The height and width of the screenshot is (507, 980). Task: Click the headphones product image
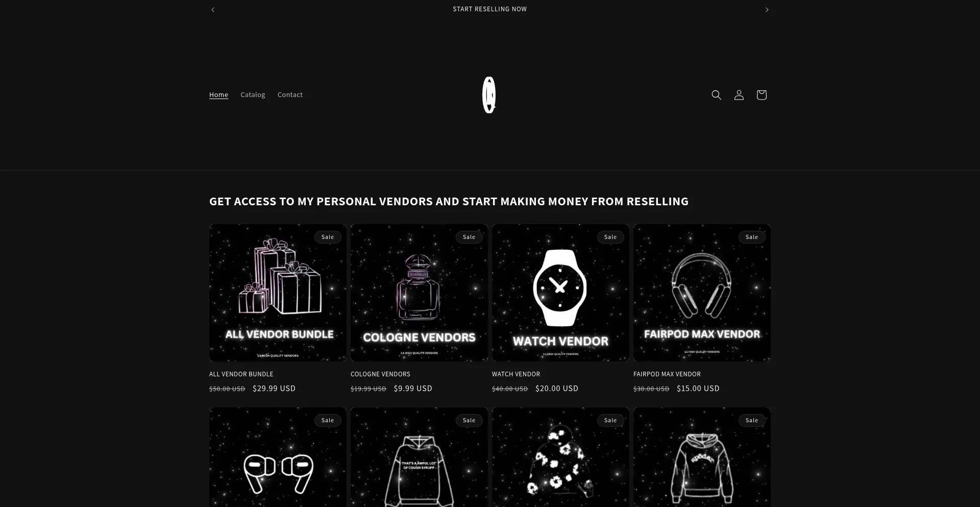tap(702, 293)
